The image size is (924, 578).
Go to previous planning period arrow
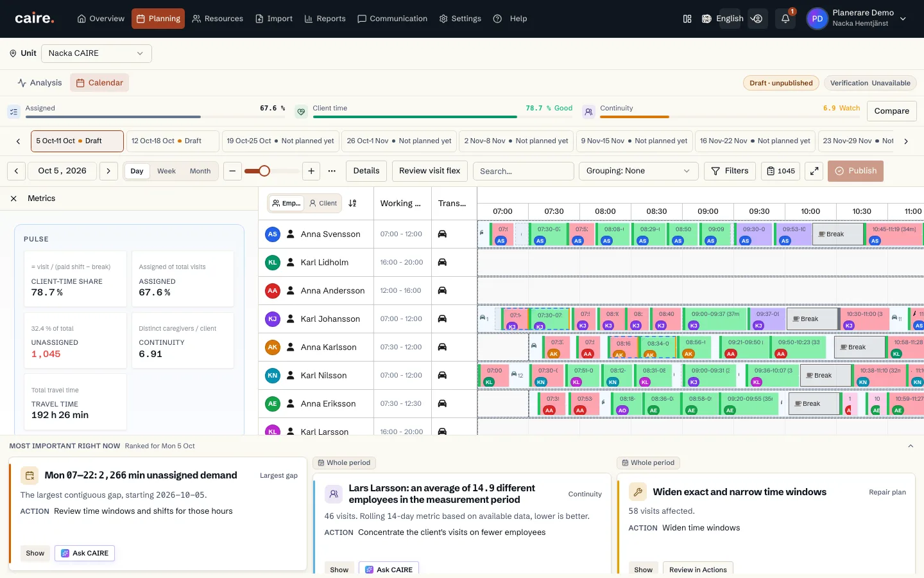tap(18, 141)
